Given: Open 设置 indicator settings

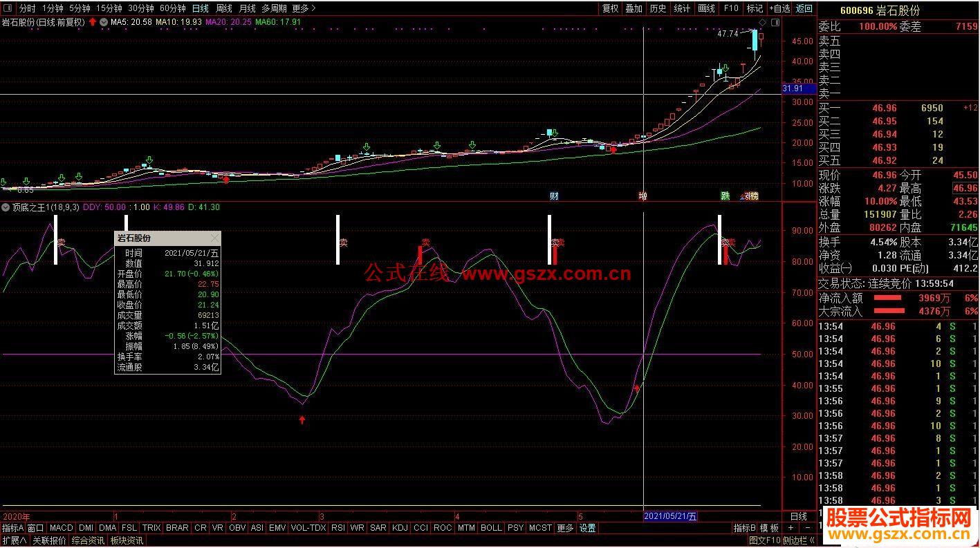Looking at the screenshot, I should pos(588,528).
